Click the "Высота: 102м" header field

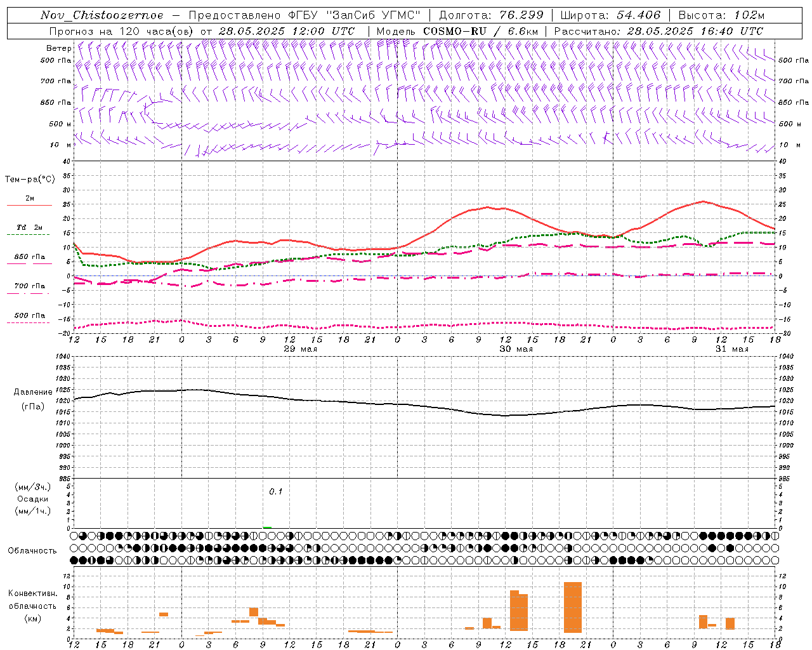click(x=721, y=15)
